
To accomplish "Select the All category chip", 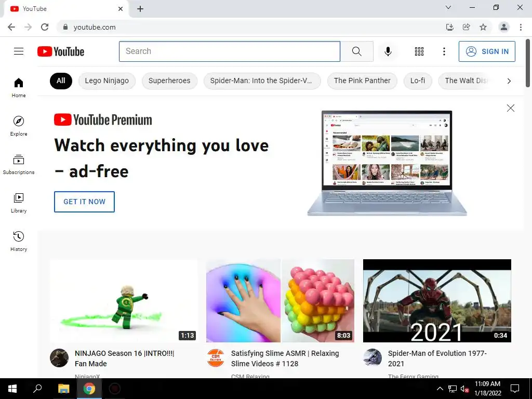I will tap(61, 81).
